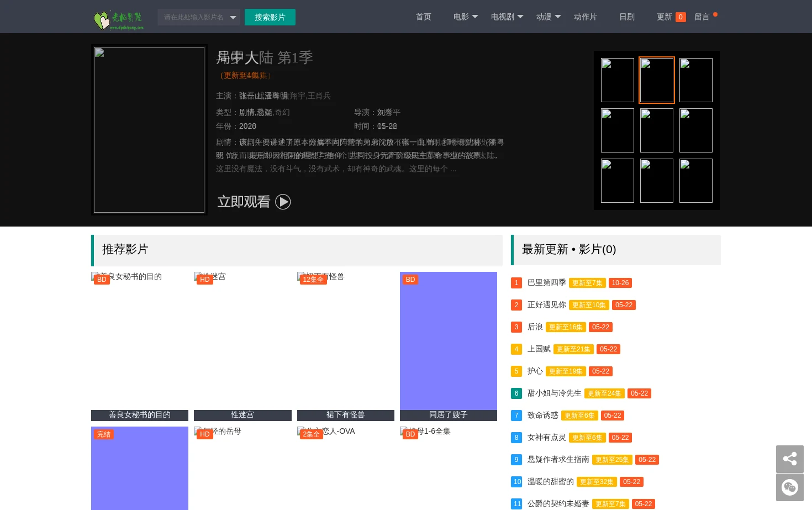812x510 pixels.
Task: Open 护心 in the latest updates
Action: tap(535, 371)
